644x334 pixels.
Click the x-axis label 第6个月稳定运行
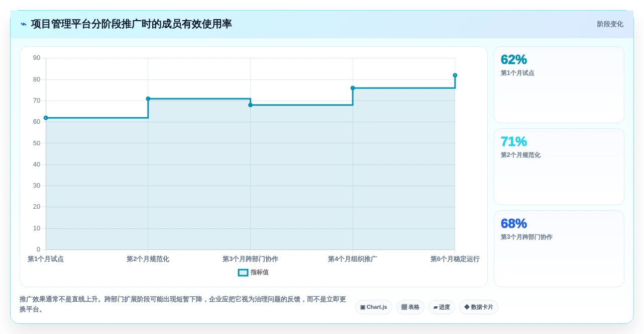pyautogui.click(x=455, y=259)
